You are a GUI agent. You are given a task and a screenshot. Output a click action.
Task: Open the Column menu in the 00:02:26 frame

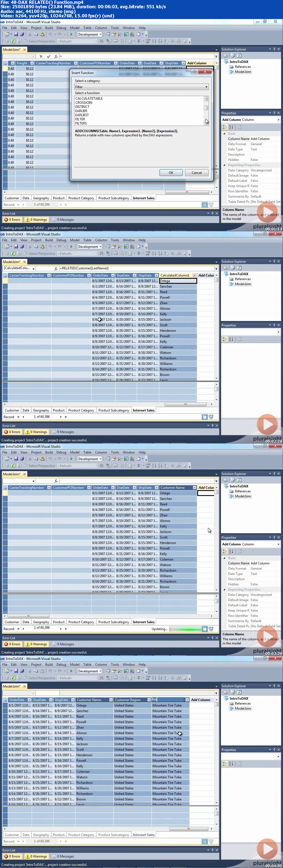(101, 240)
